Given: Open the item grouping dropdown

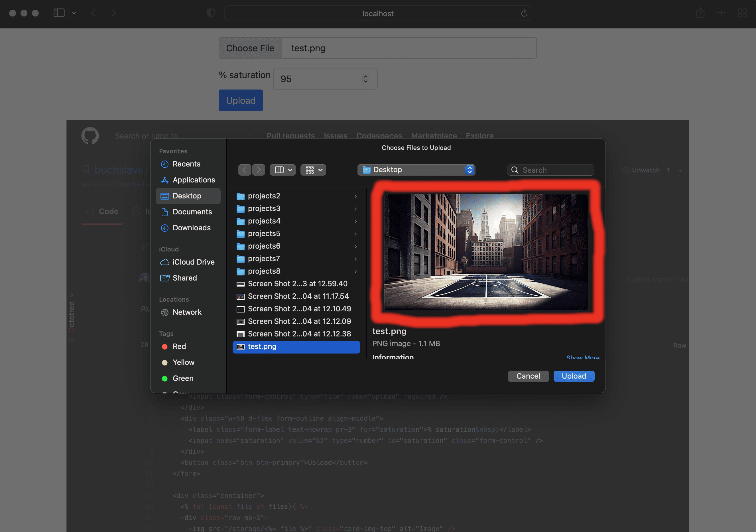Looking at the screenshot, I should click(x=313, y=170).
